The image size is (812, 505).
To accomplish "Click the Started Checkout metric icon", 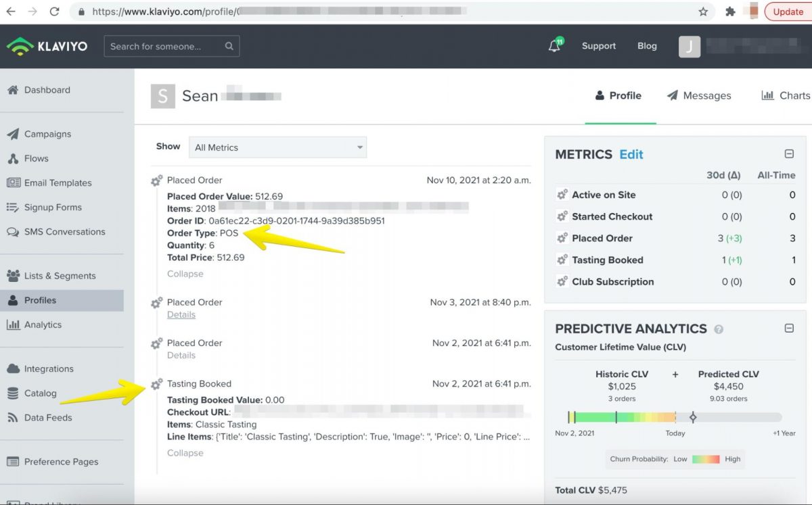I will coord(562,216).
